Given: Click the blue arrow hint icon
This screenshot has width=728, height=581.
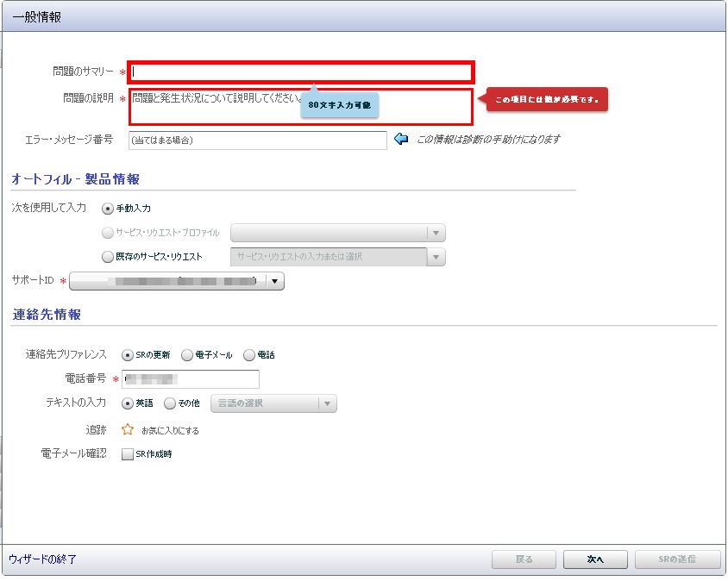Looking at the screenshot, I should coord(401,139).
